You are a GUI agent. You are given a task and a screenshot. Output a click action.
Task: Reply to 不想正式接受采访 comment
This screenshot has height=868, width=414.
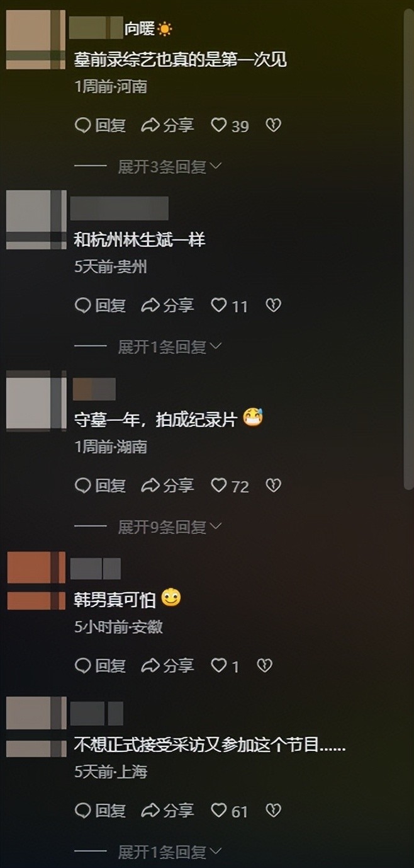pos(100,811)
